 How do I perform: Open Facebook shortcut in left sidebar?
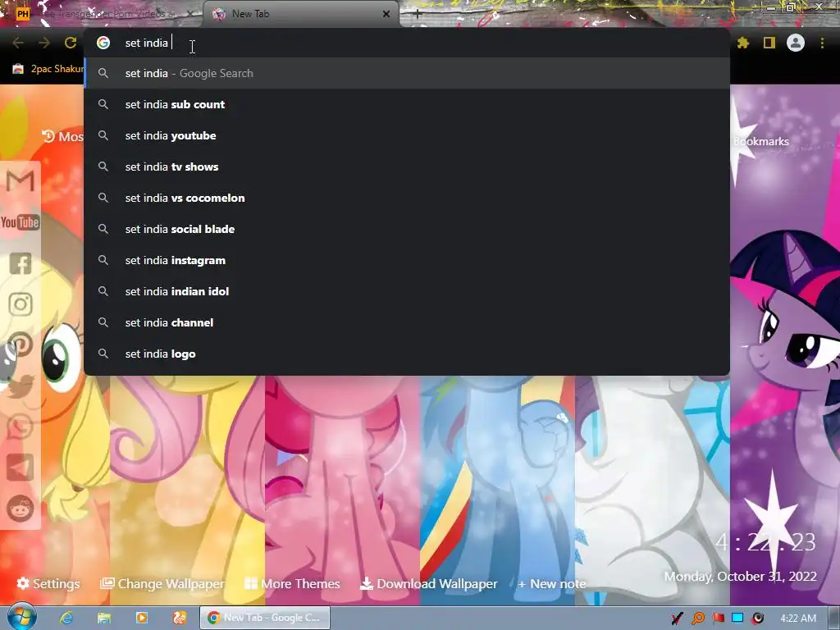[21, 263]
